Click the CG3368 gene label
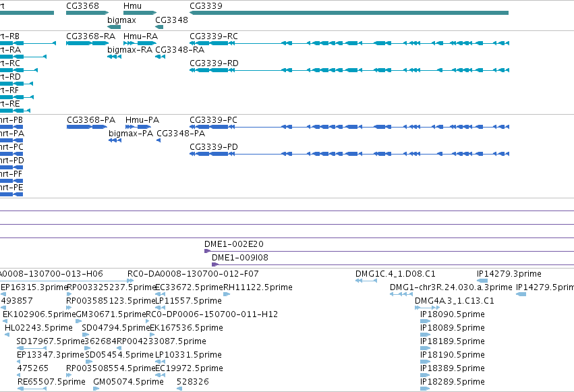 coord(82,6)
